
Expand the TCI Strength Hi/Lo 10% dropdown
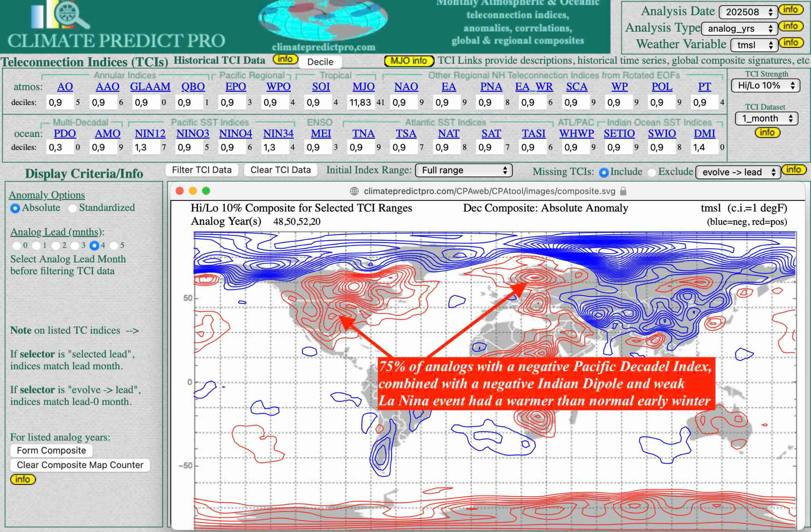point(765,86)
